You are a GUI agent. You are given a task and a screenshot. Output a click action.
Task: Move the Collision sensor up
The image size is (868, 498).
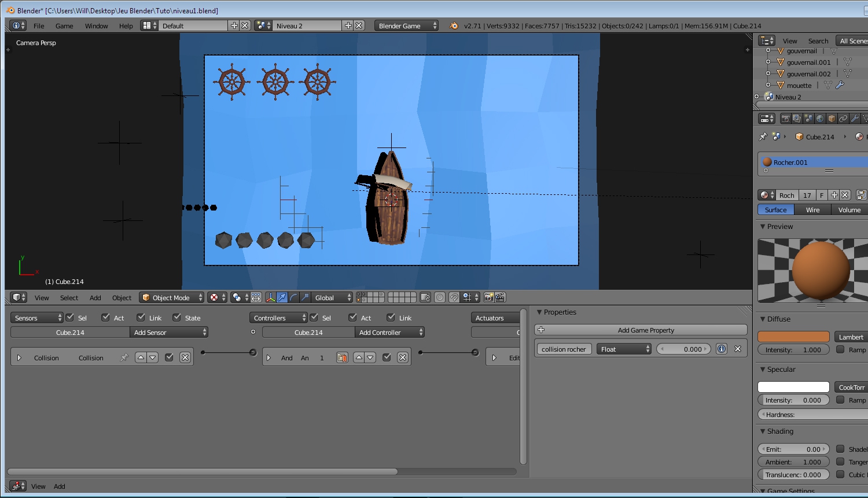(141, 357)
